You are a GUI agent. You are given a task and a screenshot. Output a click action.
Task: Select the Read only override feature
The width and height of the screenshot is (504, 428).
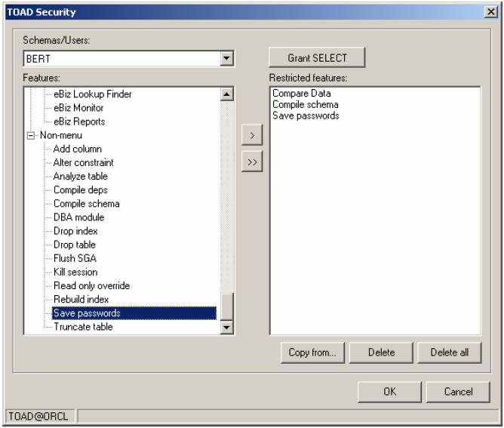(91, 286)
